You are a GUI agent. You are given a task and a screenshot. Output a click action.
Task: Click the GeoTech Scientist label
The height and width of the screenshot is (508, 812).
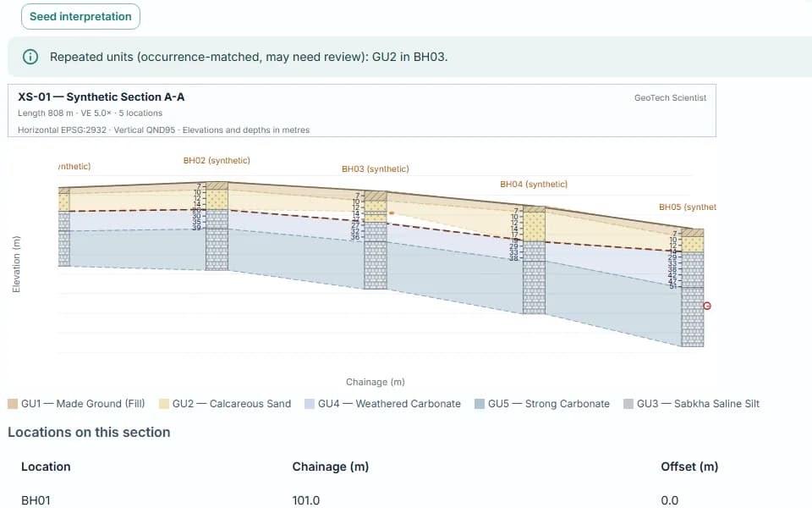tap(670, 97)
